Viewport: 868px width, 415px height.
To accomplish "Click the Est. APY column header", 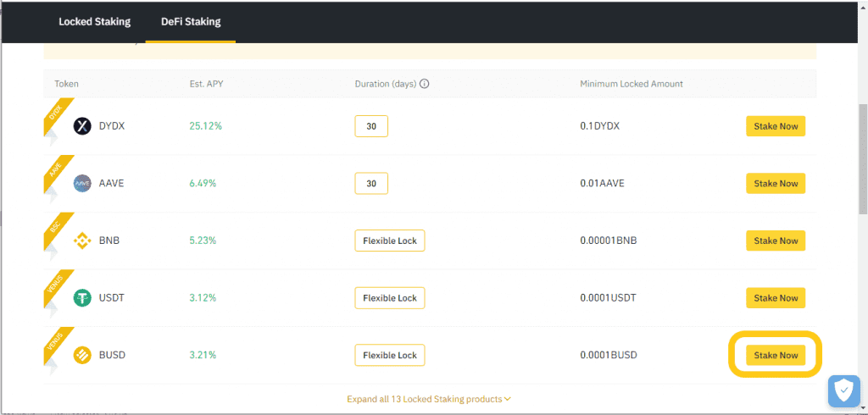I will pos(207,84).
